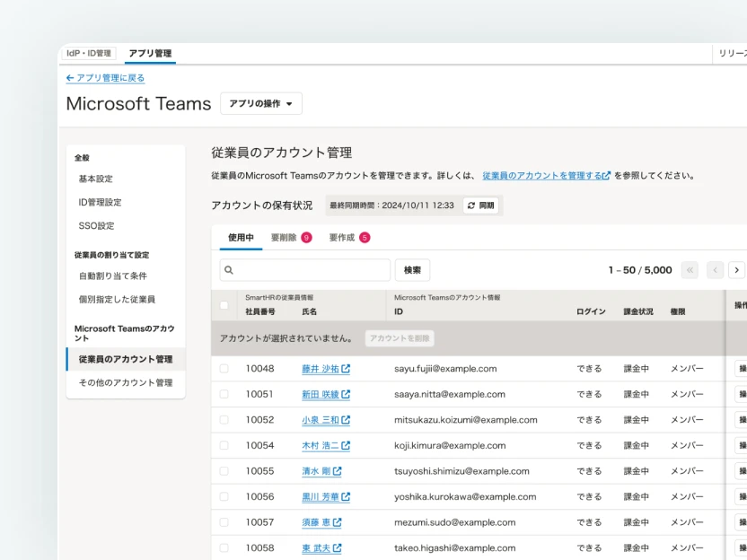Open SSO設定 in the sidebar

coord(96,226)
